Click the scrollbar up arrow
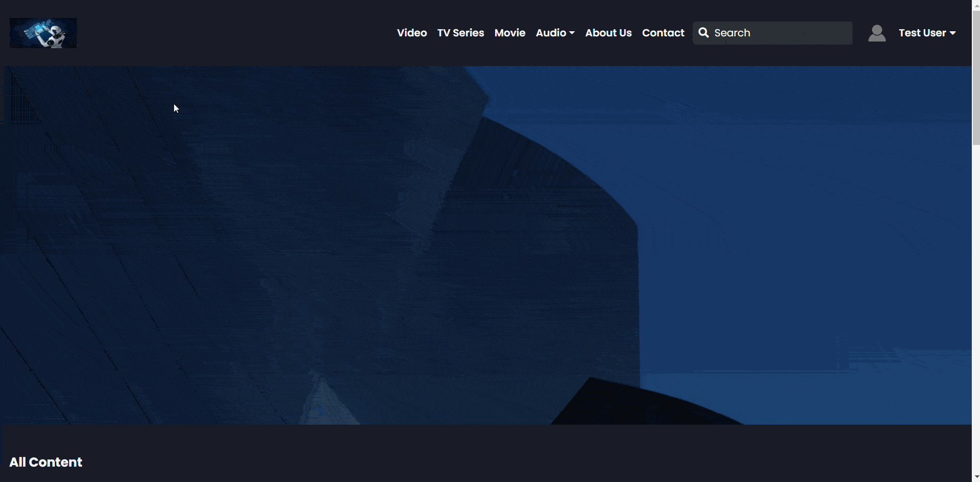This screenshot has width=980, height=482. pos(976,4)
